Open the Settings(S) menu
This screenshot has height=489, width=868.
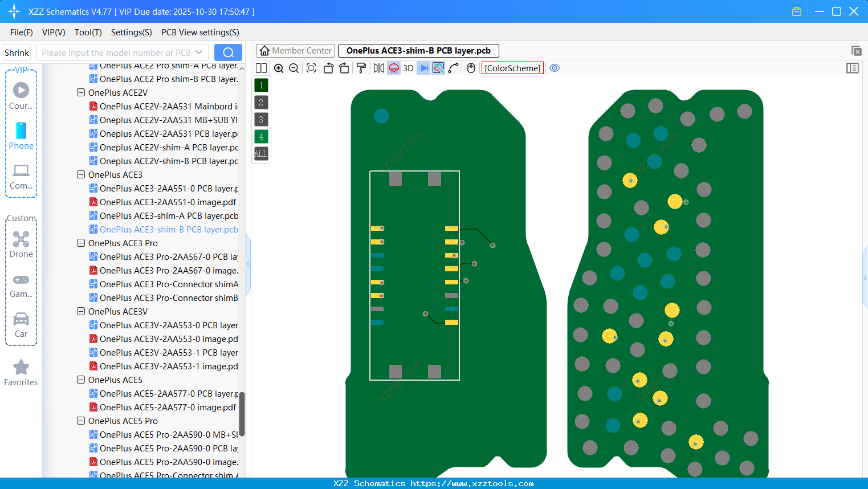132,32
